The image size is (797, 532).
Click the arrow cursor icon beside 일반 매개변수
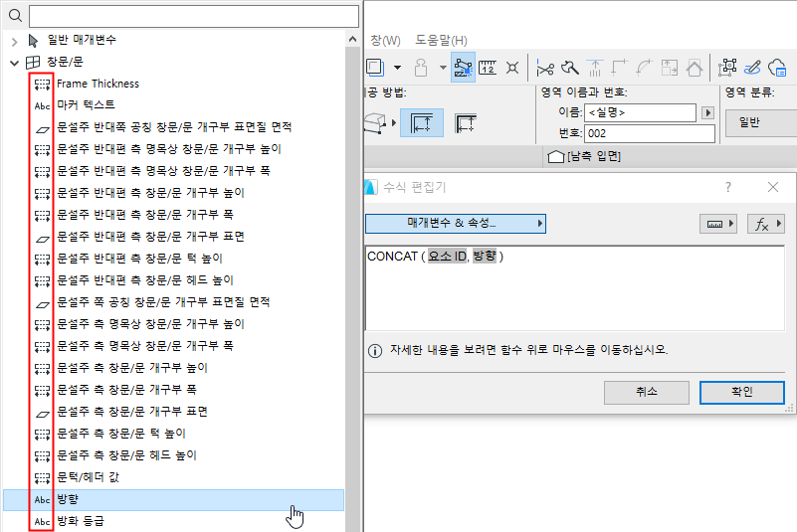pyautogui.click(x=33, y=41)
